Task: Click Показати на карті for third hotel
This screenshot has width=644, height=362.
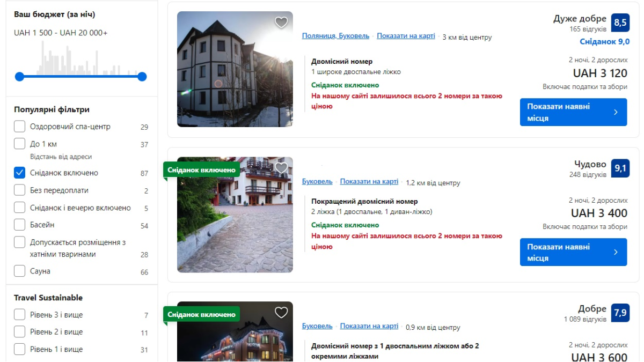Action: tap(369, 326)
